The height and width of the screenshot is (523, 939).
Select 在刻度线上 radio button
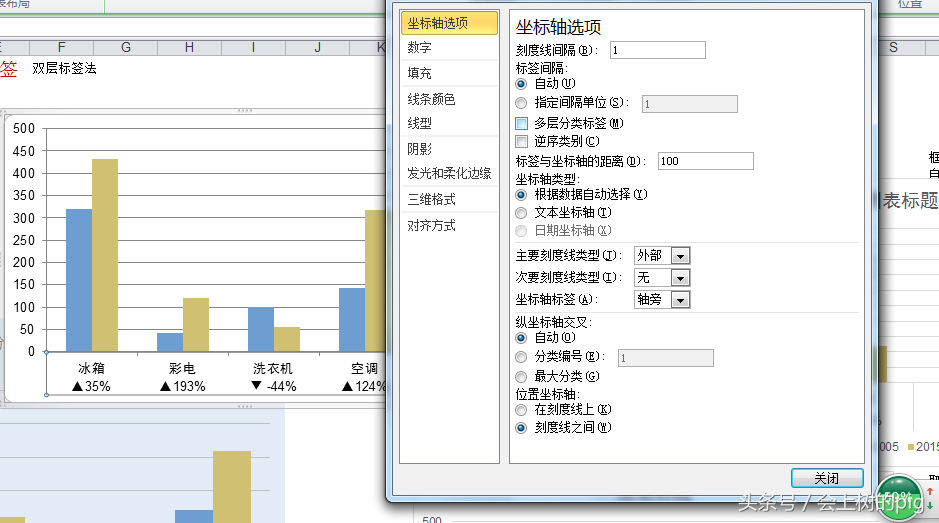(x=521, y=410)
